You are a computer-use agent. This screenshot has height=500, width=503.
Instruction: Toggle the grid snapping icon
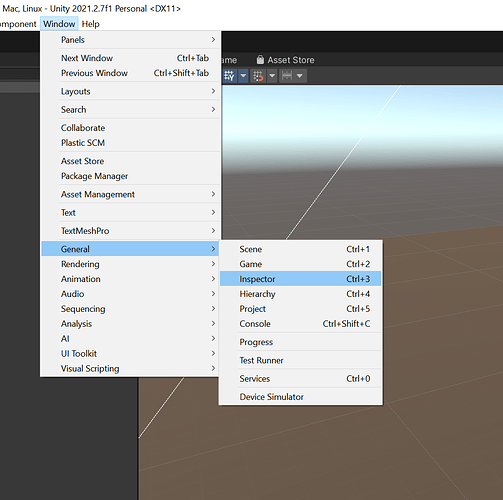[258, 76]
